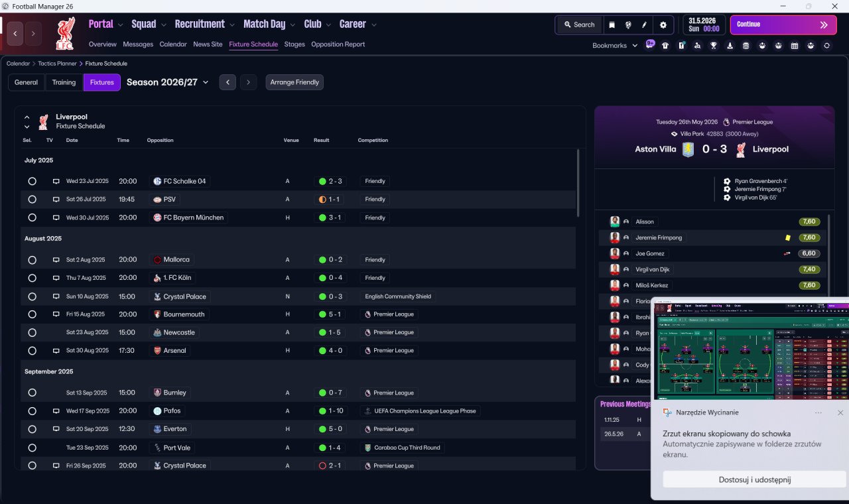Click the Liverpool club crest in header
The image size is (849, 504).
pos(65,34)
